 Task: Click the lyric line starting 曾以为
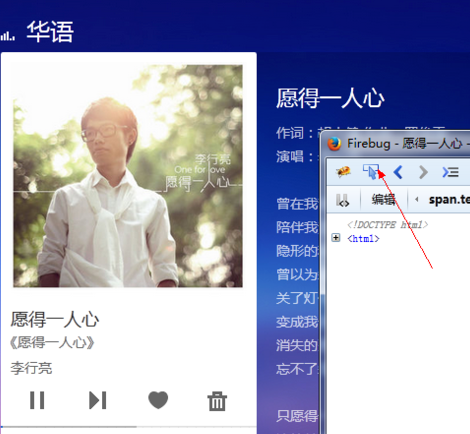tap(297, 275)
